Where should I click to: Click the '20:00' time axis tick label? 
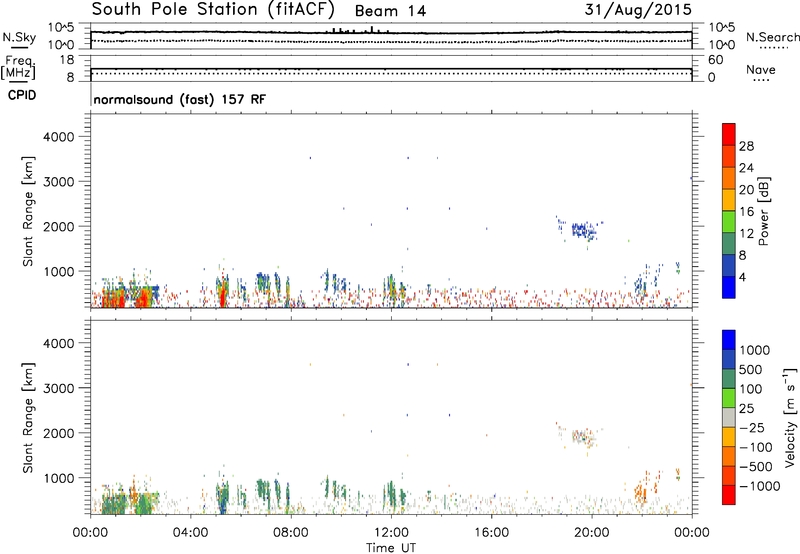(x=592, y=533)
